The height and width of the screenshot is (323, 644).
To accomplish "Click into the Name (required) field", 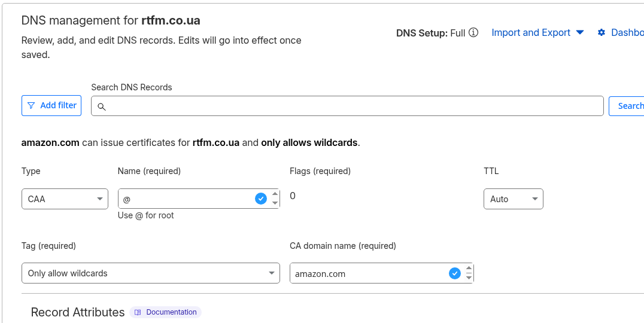I will [186, 199].
